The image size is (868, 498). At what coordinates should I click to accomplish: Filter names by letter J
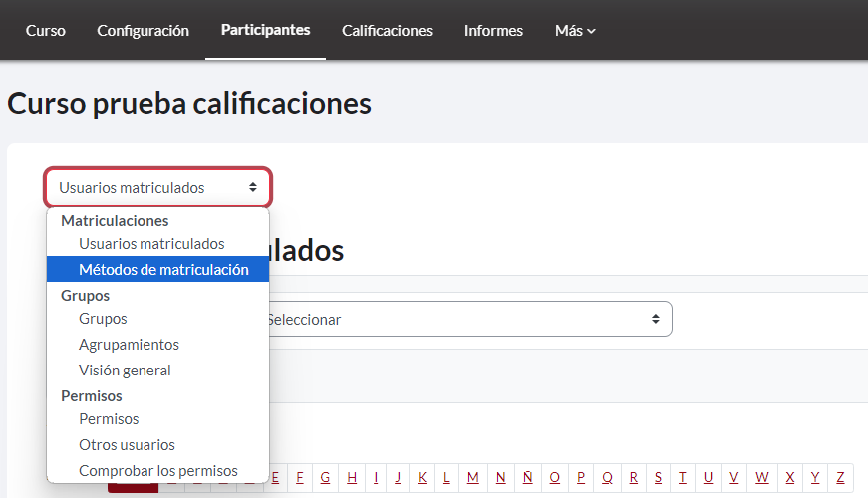[398, 477]
